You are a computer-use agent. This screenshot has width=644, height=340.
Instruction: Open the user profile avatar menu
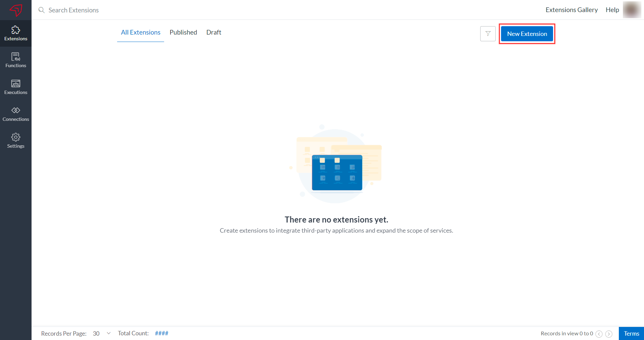[632, 10]
